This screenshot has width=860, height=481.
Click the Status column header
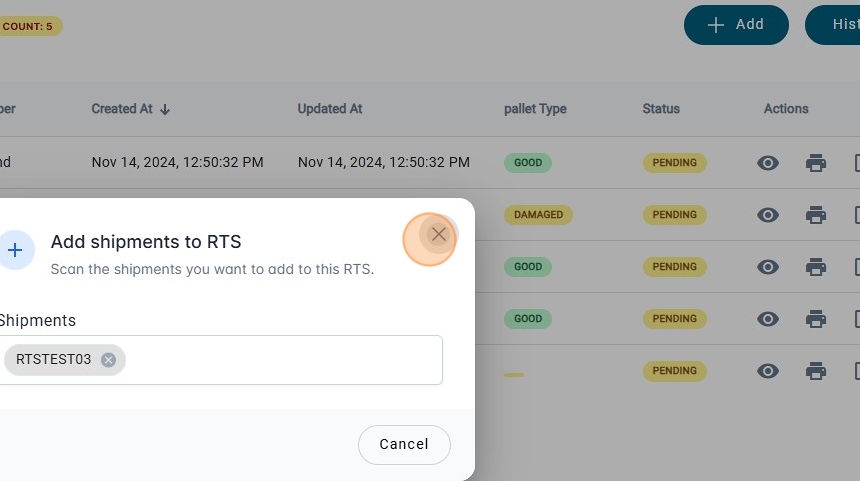(661, 109)
